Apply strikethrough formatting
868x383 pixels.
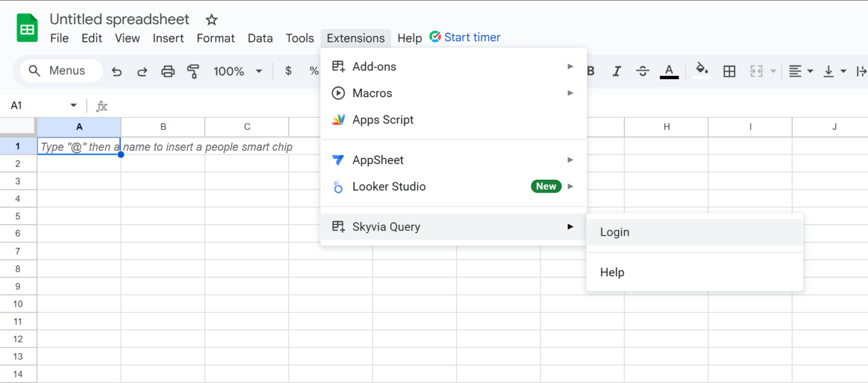pos(643,71)
